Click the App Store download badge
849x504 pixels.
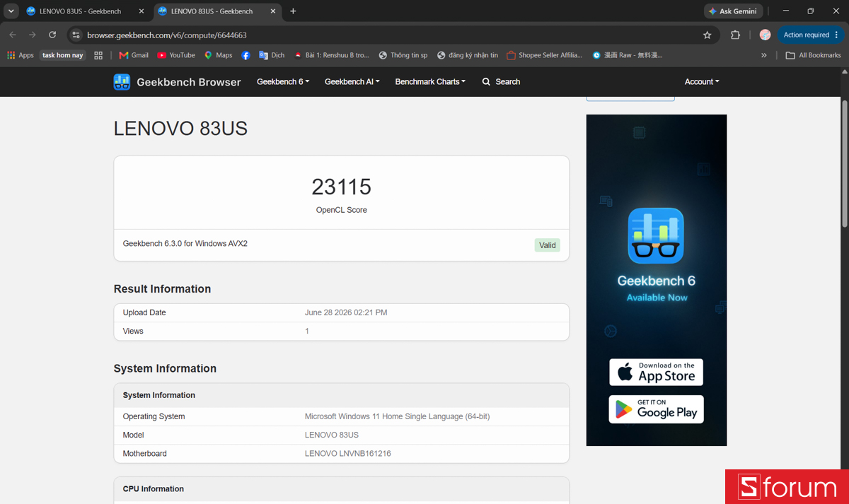point(656,373)
